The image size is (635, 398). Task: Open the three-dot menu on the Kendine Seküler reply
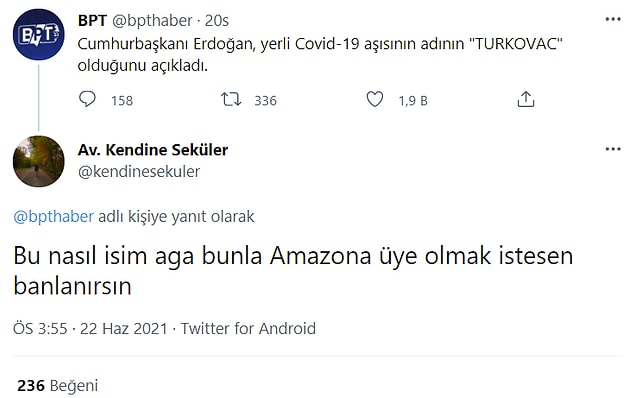click(x=613, y=149)
